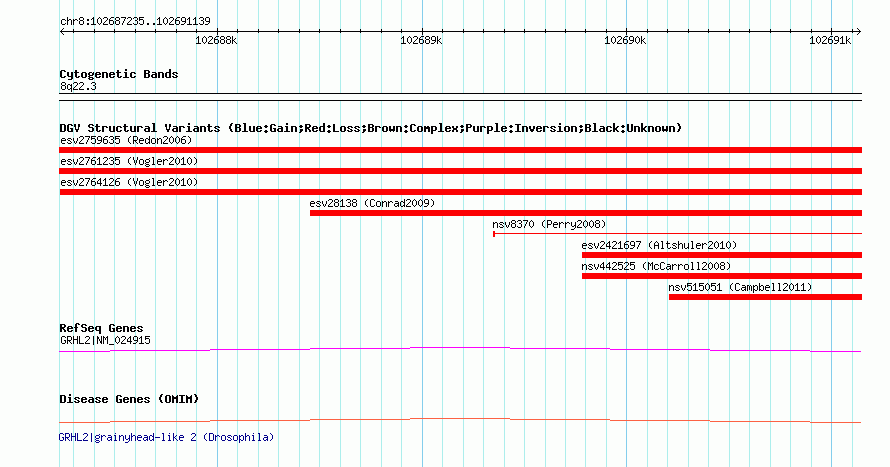
Task: Open variant esv2759635 (Redon2006) label
Action: click(126, 140)
